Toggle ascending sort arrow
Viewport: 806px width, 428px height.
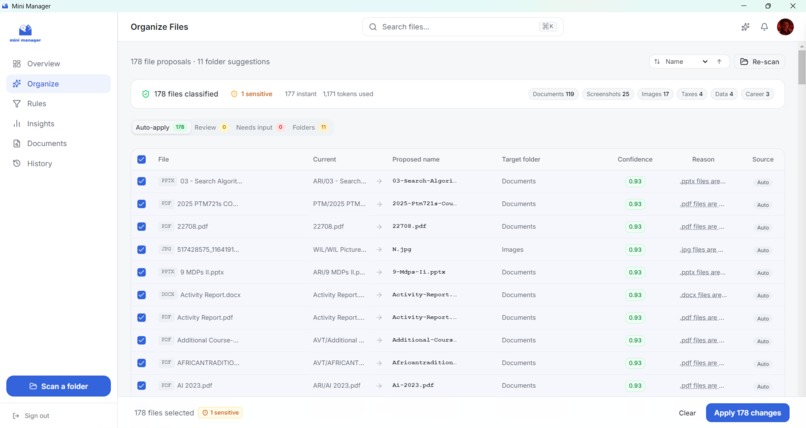point(719,62)
